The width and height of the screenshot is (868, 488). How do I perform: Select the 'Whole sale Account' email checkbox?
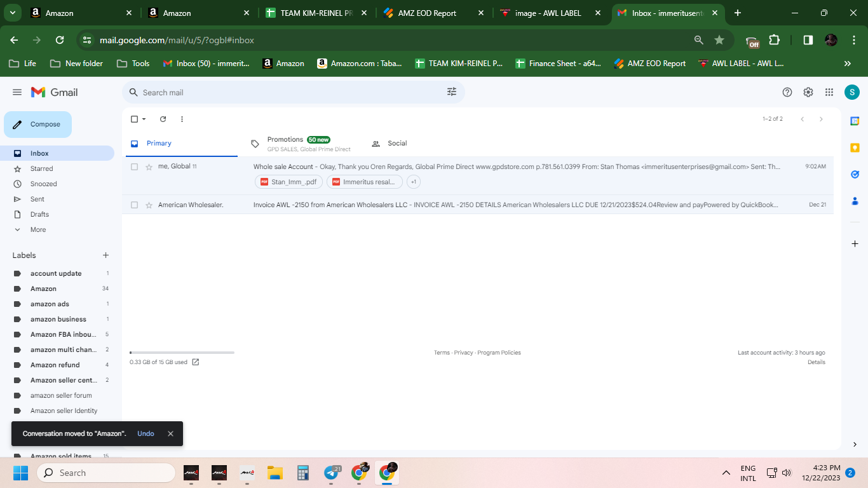(x=134, y=166)
